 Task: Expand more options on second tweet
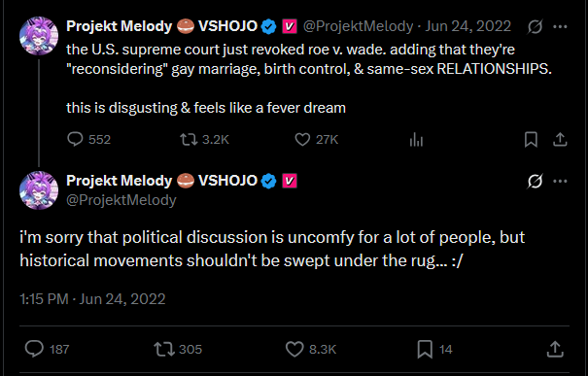[560, 181]
